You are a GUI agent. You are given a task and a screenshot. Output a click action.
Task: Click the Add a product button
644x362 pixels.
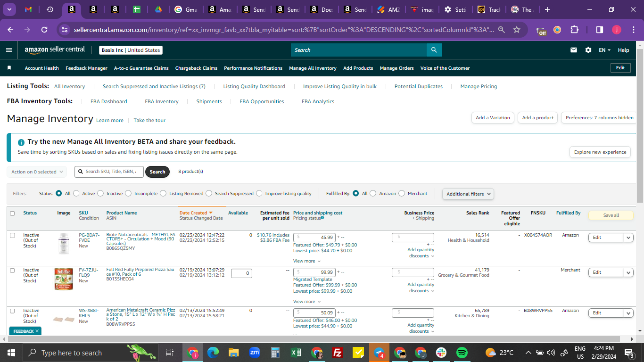coord(538,118)
